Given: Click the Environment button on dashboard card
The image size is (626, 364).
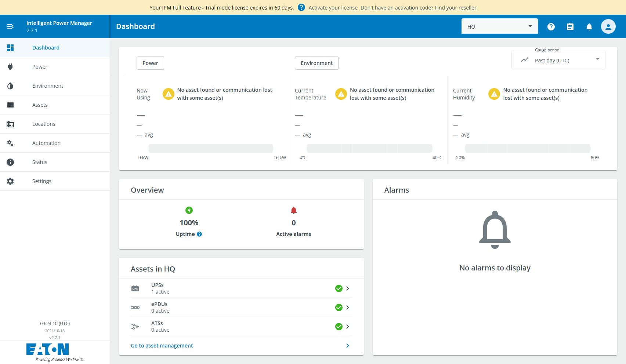Looking at the screenshot, I should (316, 63).
